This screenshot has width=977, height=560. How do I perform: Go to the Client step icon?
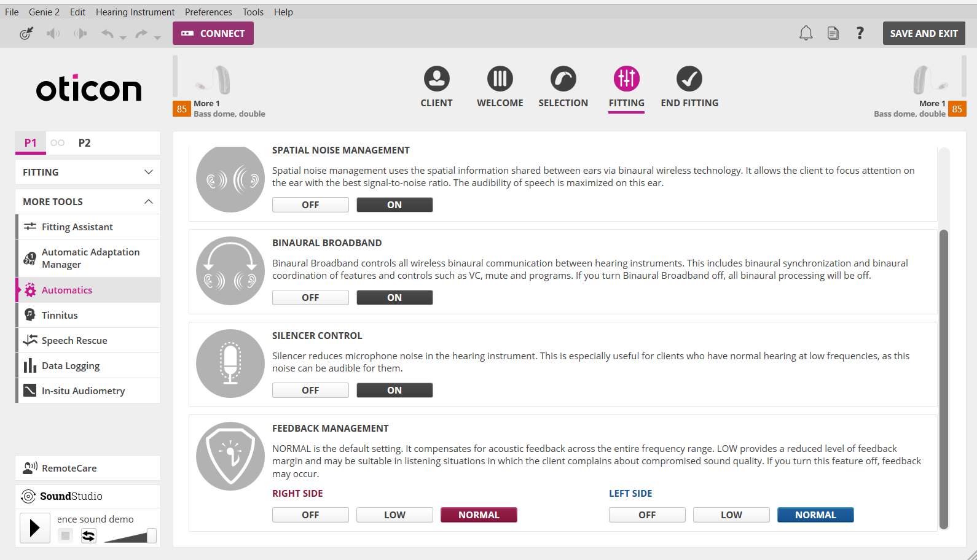437,79
